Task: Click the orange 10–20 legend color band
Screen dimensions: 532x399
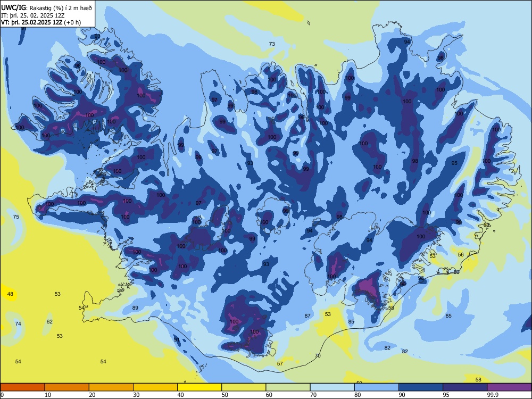Action: [67, 387]
